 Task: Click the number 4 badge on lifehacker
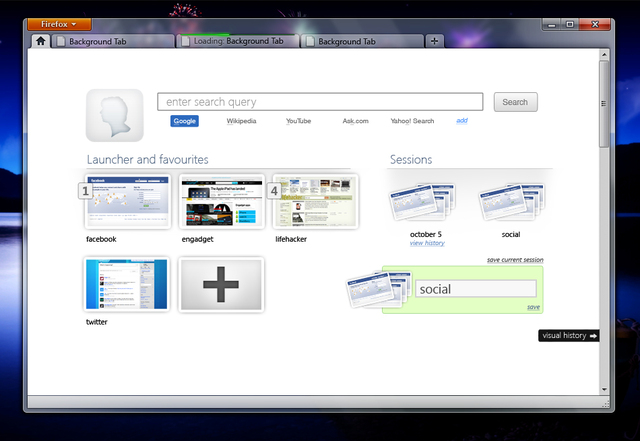coord(274,191)
